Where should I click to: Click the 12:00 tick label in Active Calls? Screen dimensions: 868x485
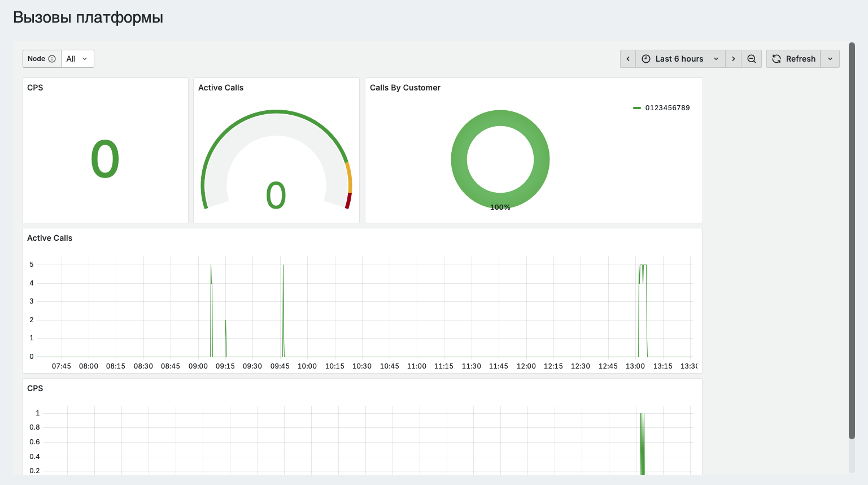tap(526, 366)
